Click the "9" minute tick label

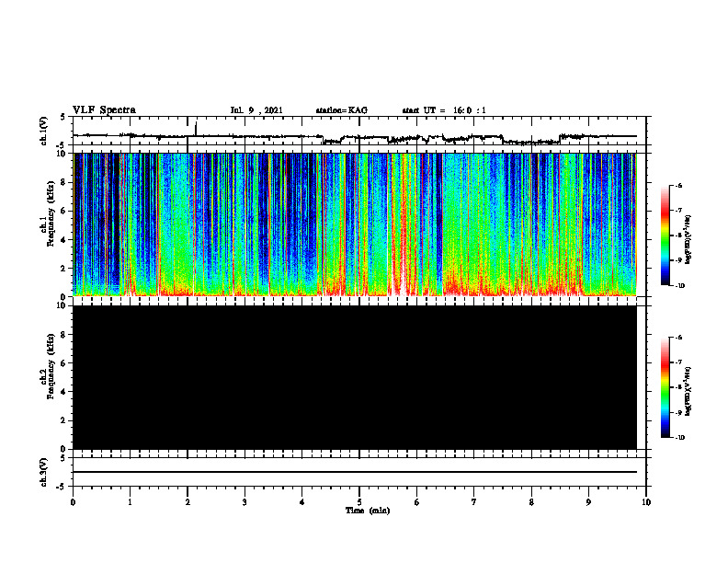(x=588, y=502)
